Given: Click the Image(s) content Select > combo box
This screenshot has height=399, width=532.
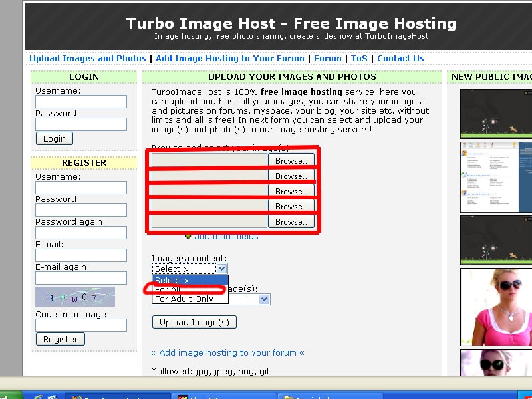Looking at the screenshot, I should click(x=190, y=269).
